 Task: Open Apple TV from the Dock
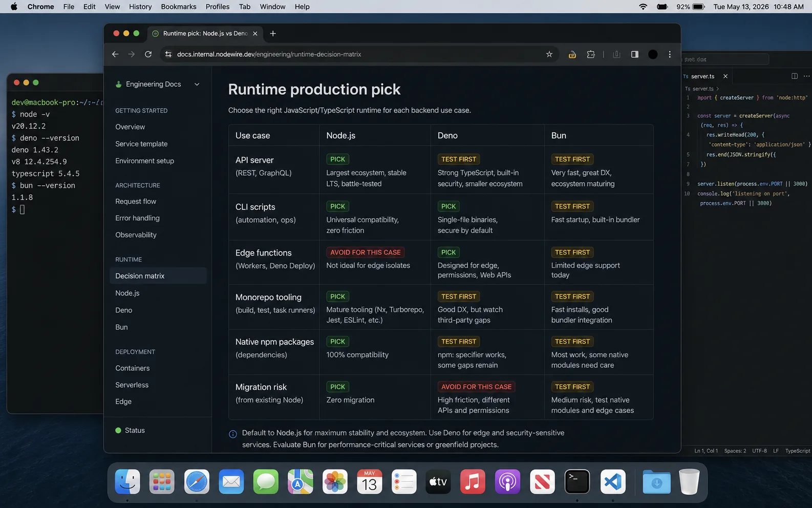(439, 481)
